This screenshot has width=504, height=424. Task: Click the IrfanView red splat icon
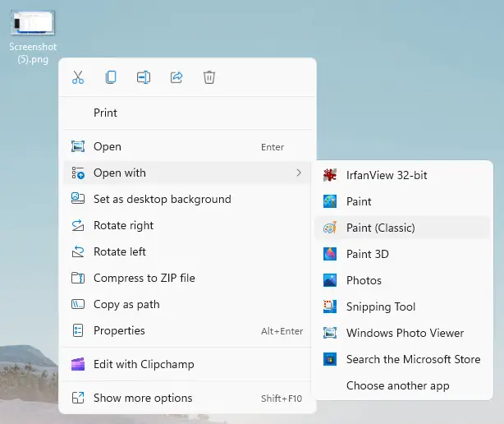tap(330, 175)
